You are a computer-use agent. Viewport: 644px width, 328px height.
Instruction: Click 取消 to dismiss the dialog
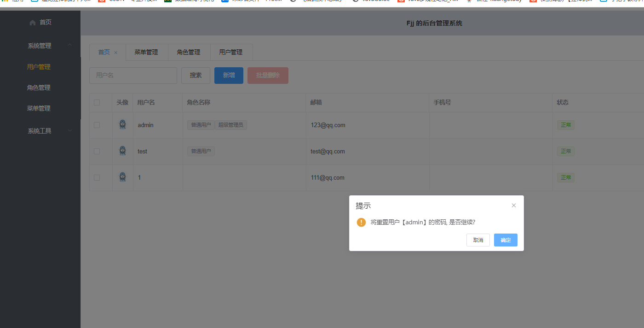(478, 240)
